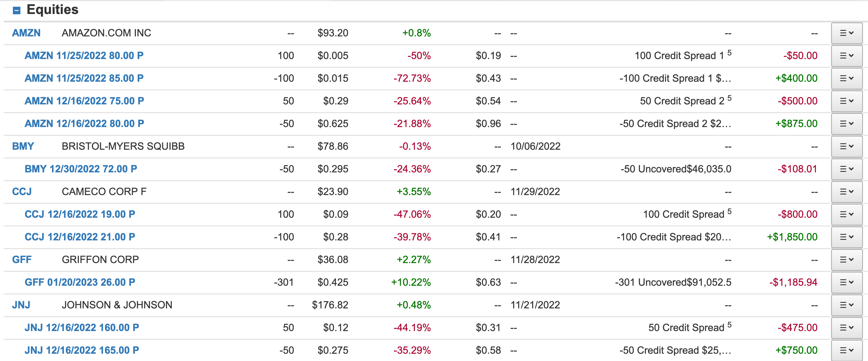
Task: Click footnote 5 beside 100 Credit Spread 1
Action: [x=730, y=53]
